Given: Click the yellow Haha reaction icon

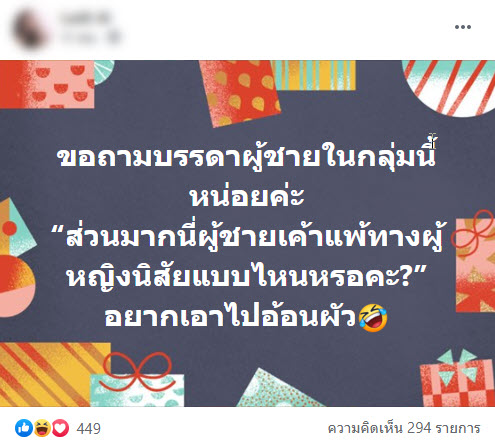Looking at the screenshot, I should 42,428.
